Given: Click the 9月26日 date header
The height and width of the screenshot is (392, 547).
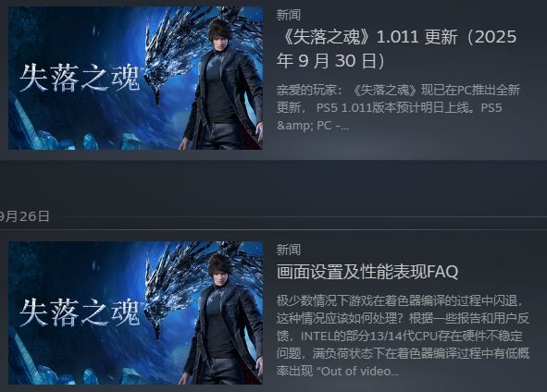Looking at the screenshot, I should tap(24, 216).
